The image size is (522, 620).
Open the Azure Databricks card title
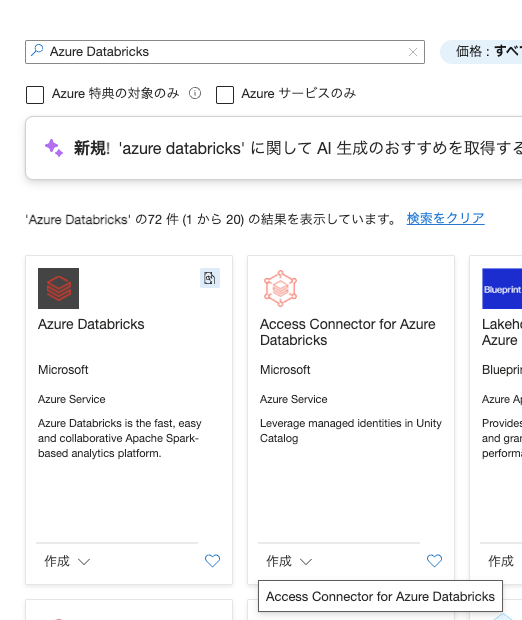pos(91,324)
